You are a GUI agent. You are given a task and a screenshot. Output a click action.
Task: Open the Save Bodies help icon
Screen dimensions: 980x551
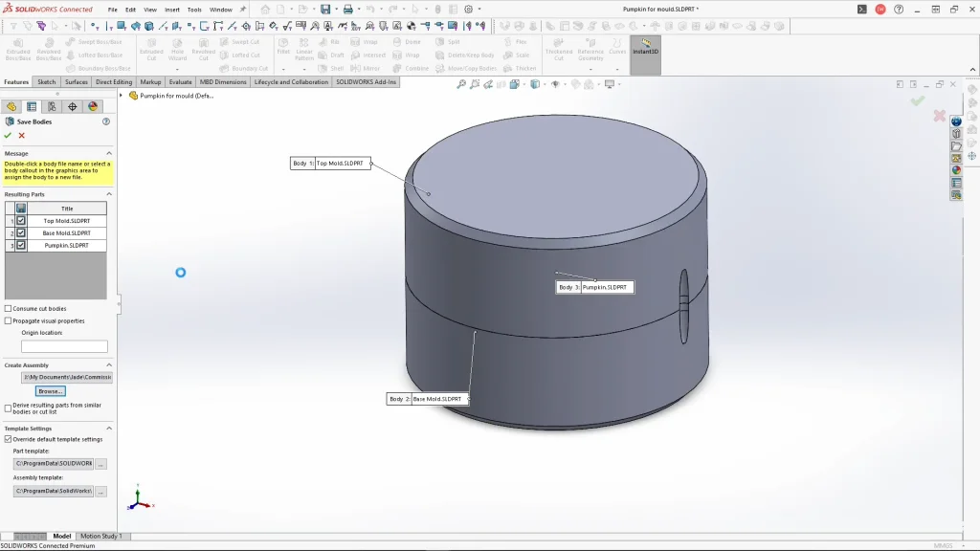(106, 121)
